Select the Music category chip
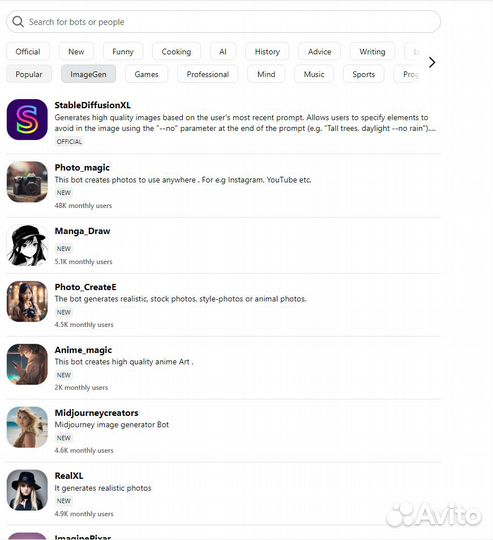 click(314, 74)
